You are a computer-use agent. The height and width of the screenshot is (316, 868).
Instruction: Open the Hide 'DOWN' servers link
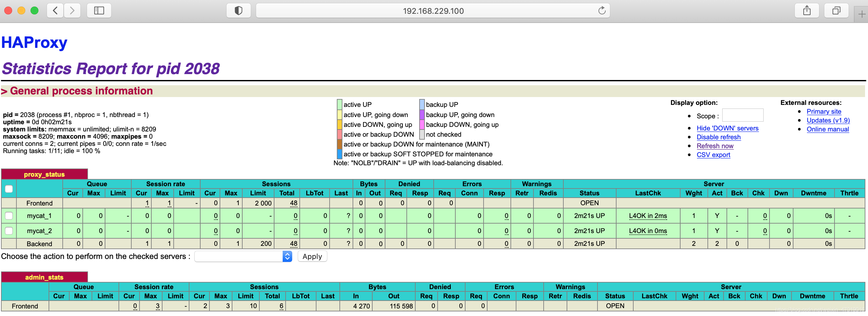[x=727, y=128]
